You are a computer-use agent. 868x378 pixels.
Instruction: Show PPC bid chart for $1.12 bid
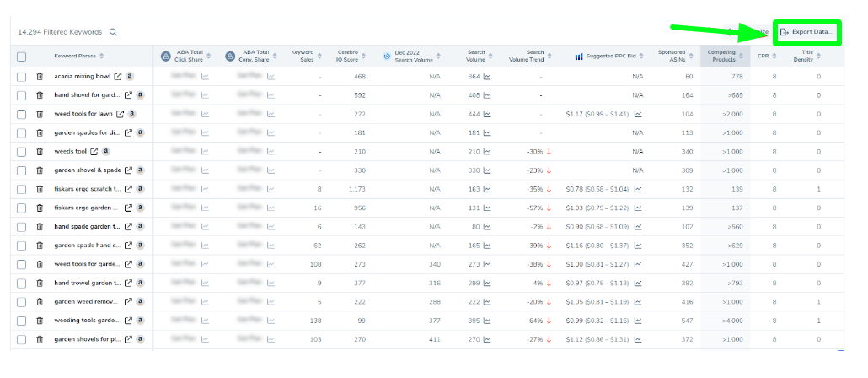(x=638, y=340)
